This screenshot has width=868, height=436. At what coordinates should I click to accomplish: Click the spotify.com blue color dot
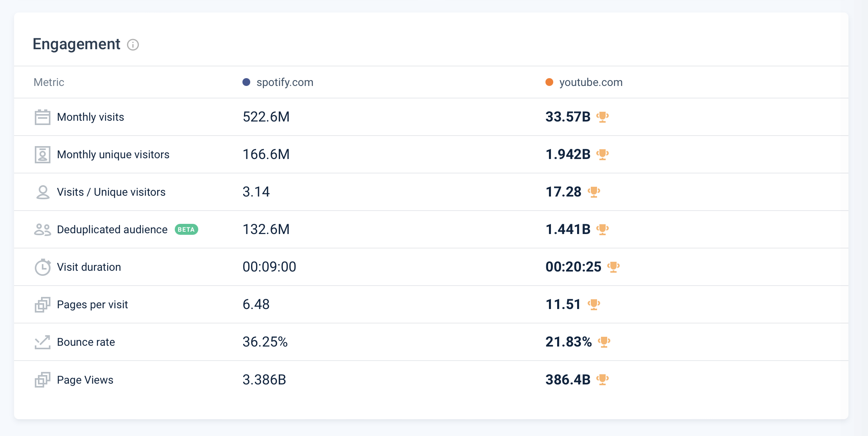click(x=246, y=82)
